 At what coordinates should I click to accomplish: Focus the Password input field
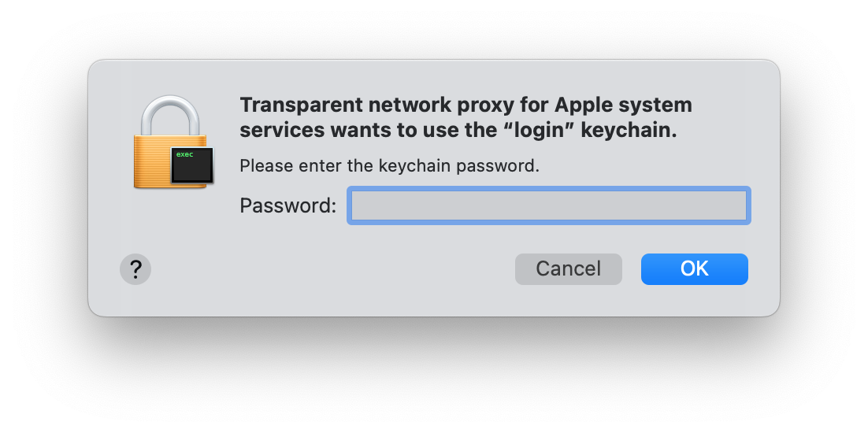(548, 205)
